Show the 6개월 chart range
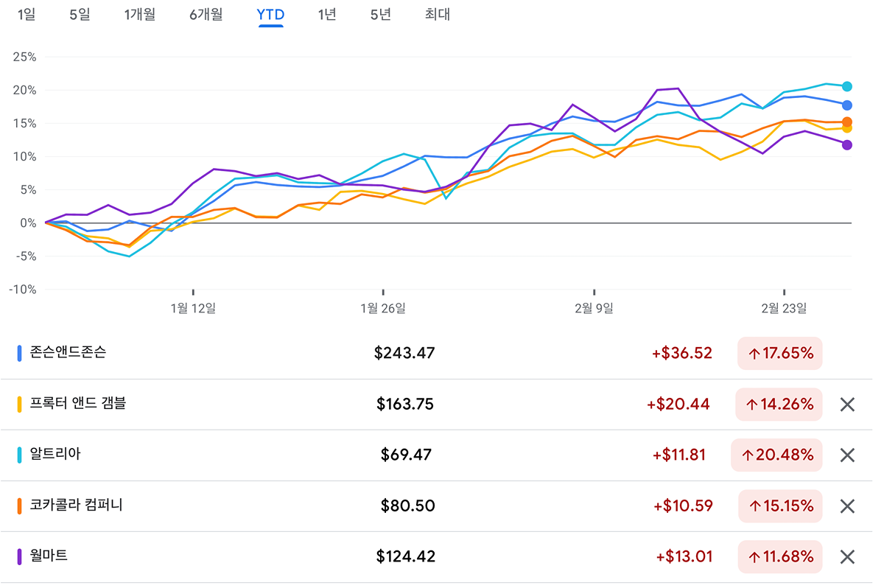The image size is (884, 588). pos(206,15)
